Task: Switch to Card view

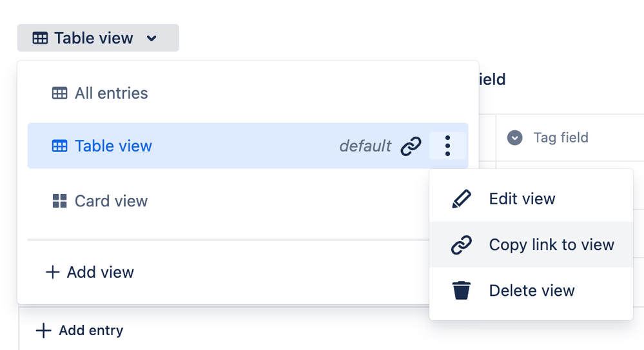Action: (x=111, y=201)
